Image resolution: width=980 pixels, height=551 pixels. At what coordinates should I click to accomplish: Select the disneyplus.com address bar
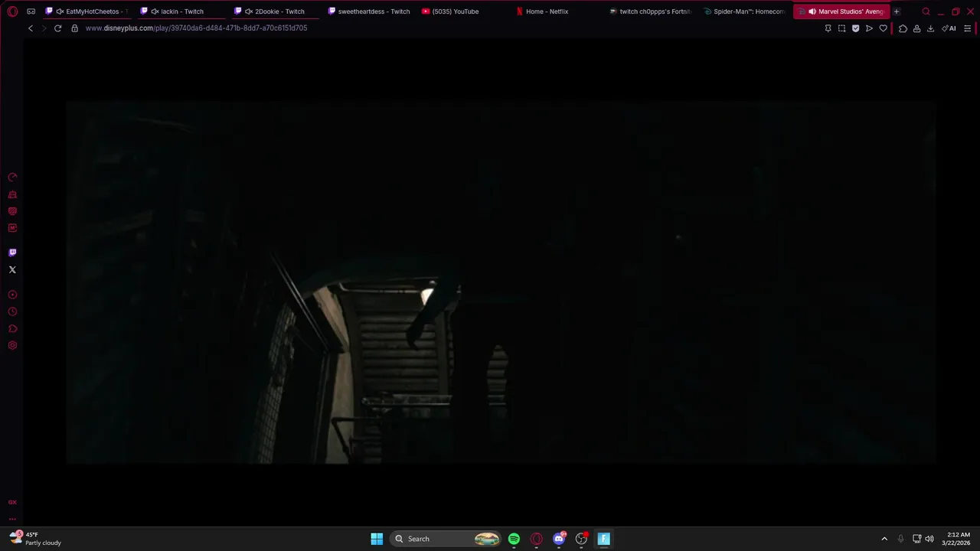click(196, 28)
